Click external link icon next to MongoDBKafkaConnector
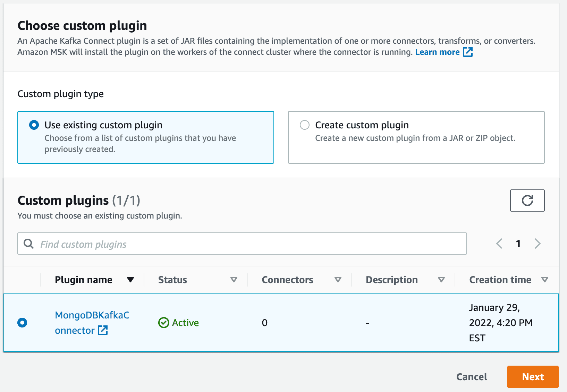The image size is (567, 392). (x=103, y=330)
